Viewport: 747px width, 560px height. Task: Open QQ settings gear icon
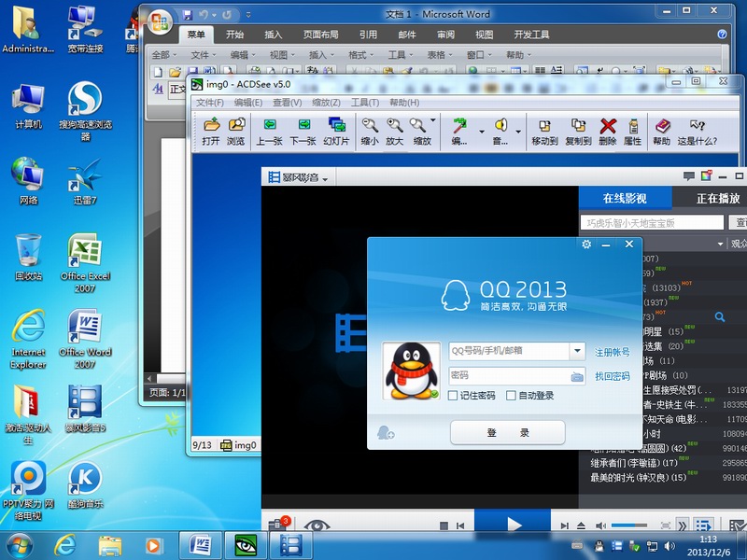(x=586, y=245)
